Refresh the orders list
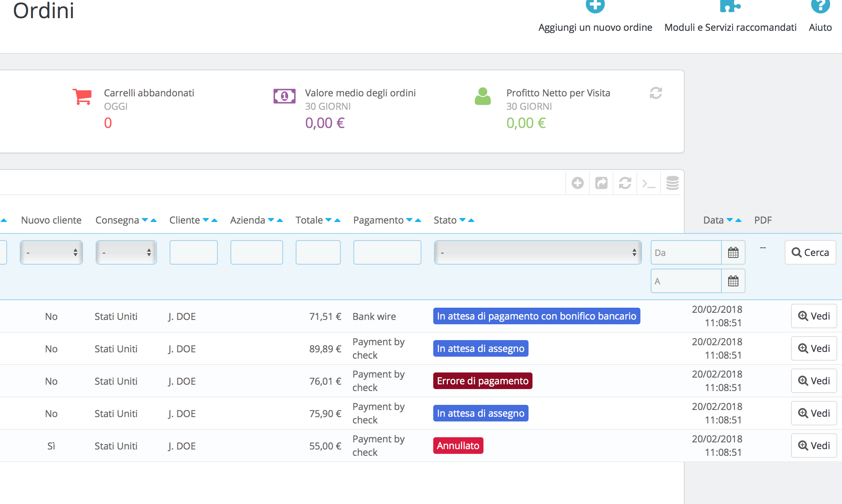Viewport: 842px width, 504px height. click(x=625, y=183)
